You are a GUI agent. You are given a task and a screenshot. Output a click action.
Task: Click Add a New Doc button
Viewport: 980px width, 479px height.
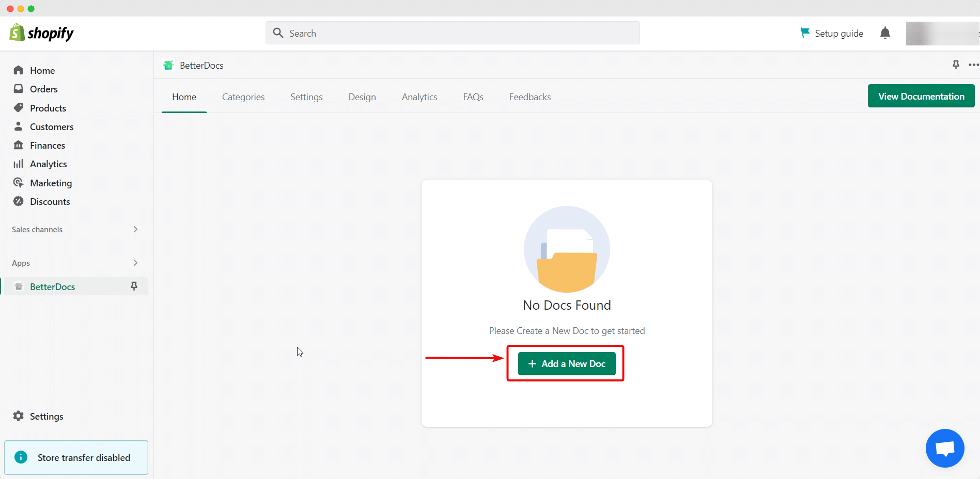click(x=567, y=364)
